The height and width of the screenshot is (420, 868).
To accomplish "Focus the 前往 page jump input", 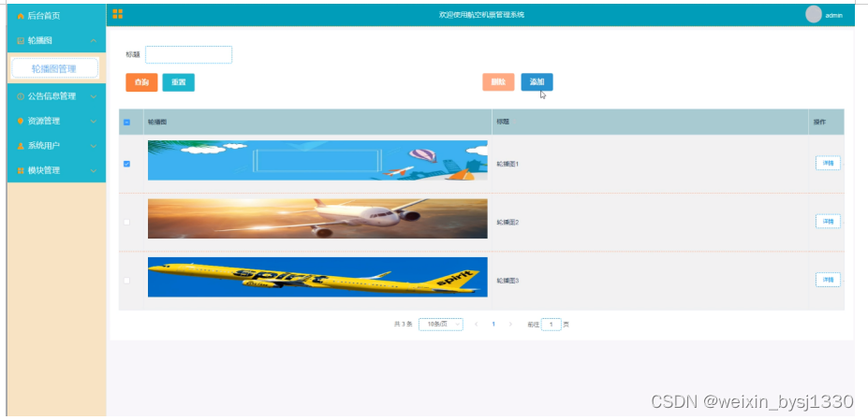I will click(552, 325).
